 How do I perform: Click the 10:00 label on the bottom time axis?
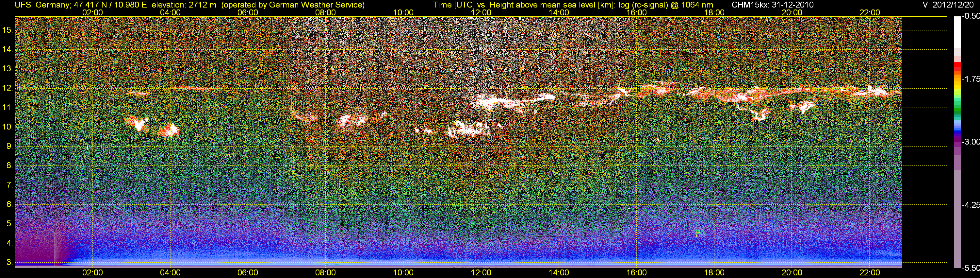click(403, 273)
